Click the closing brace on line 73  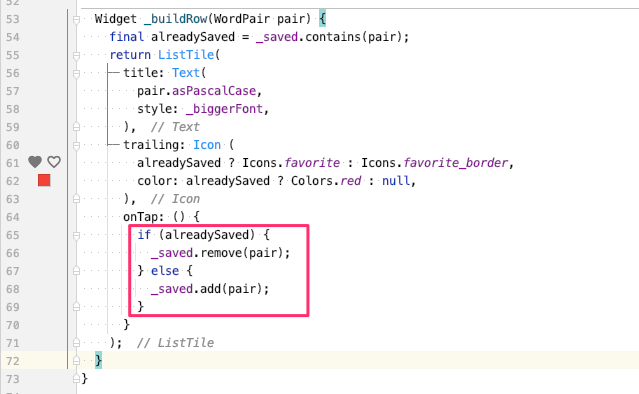84,379
